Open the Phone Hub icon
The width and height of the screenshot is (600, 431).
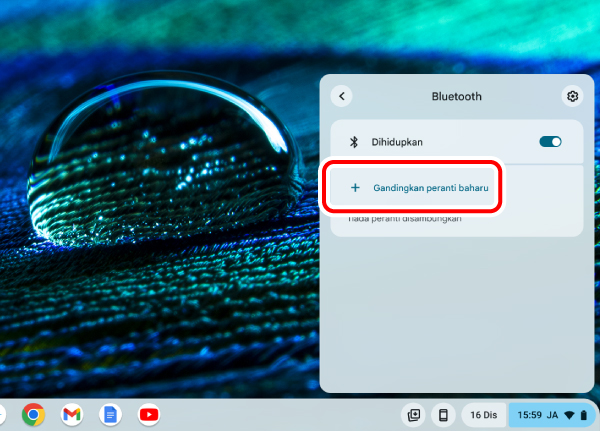[443, 414]
